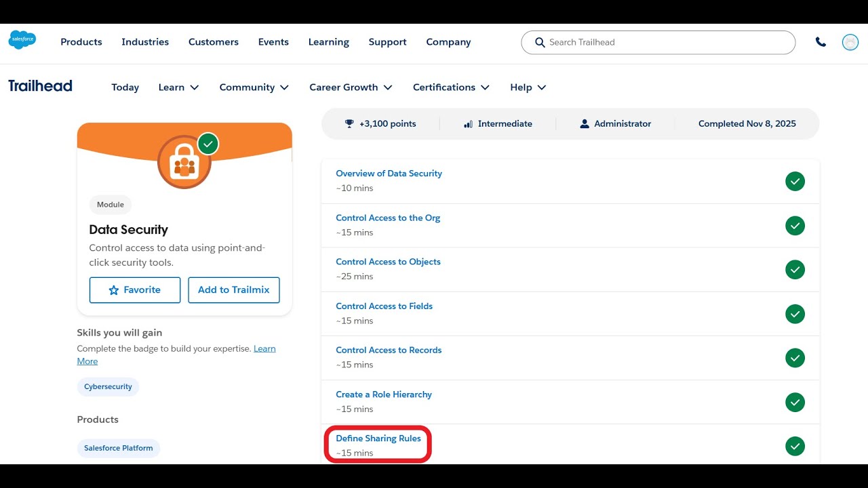Expand the Certifications dropdown
Image resolution: width=868 pixels, height=488 pixels.
451,87
